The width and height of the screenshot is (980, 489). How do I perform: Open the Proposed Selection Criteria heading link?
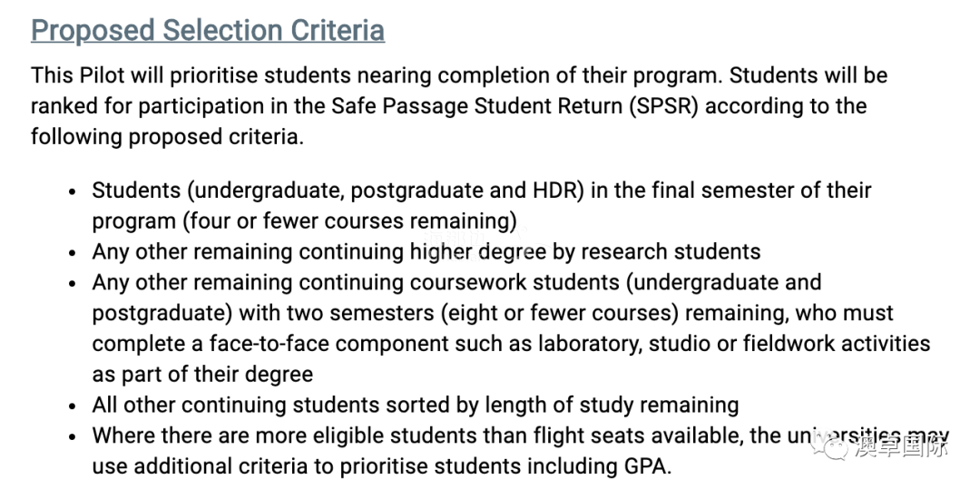[208, 31]
